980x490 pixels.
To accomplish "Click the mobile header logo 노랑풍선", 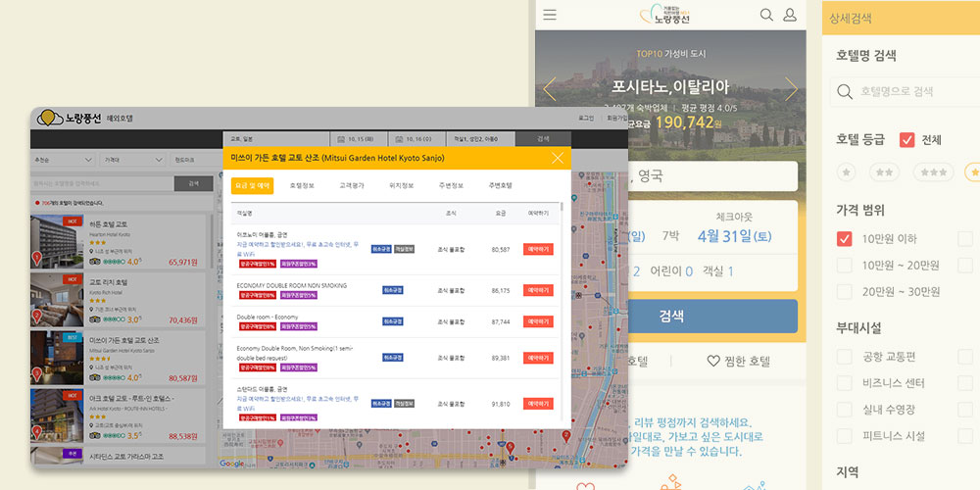I will tap(667, 15).
